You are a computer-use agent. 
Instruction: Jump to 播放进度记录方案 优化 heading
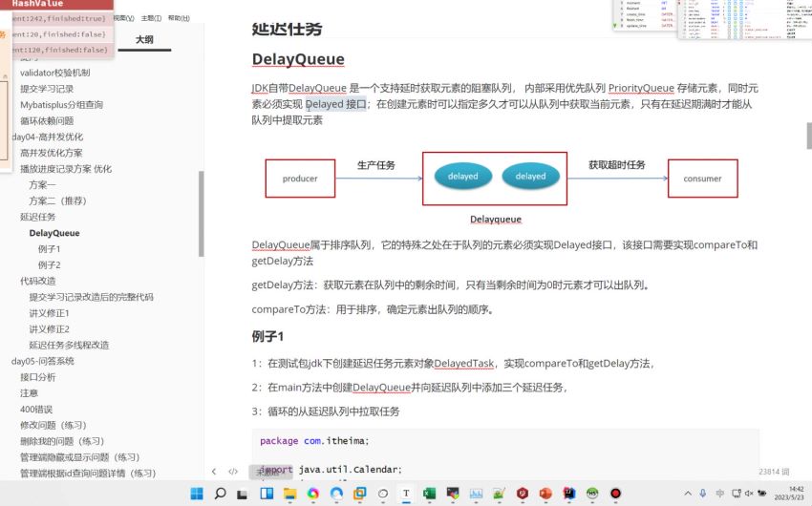point(66,169)
